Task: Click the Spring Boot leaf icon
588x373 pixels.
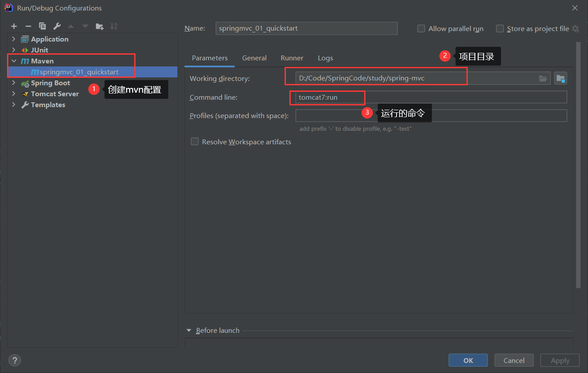Action: point(25,83)
